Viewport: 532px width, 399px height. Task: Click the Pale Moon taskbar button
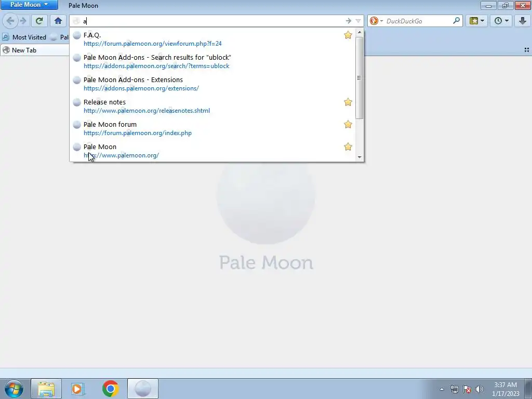[143, 389]
